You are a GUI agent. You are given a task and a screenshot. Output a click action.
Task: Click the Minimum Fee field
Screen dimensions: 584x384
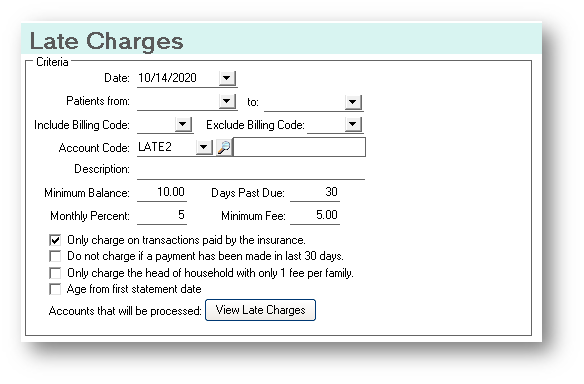coord(315,216)
